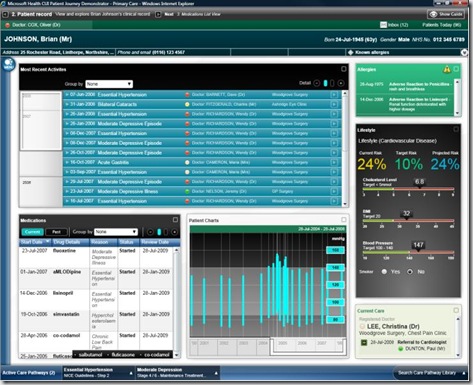Open the round Menu button at left

click(x=8, y=64)
